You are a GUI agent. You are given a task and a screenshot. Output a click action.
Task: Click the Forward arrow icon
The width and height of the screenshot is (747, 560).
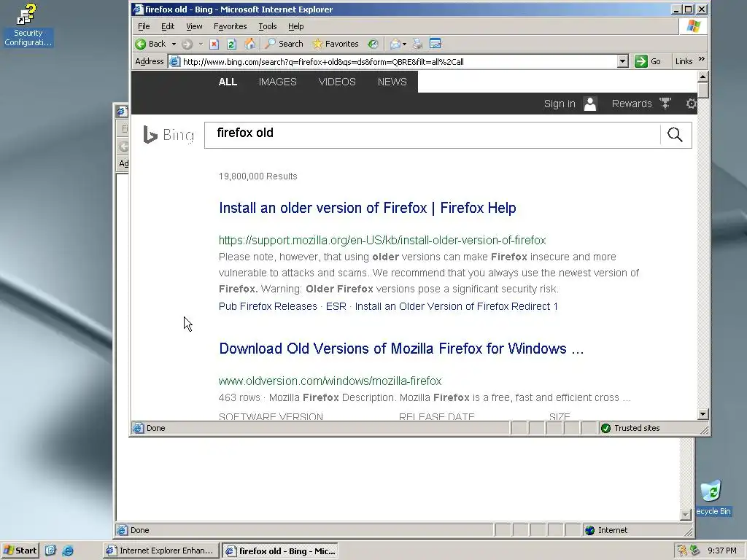(187, 44)
